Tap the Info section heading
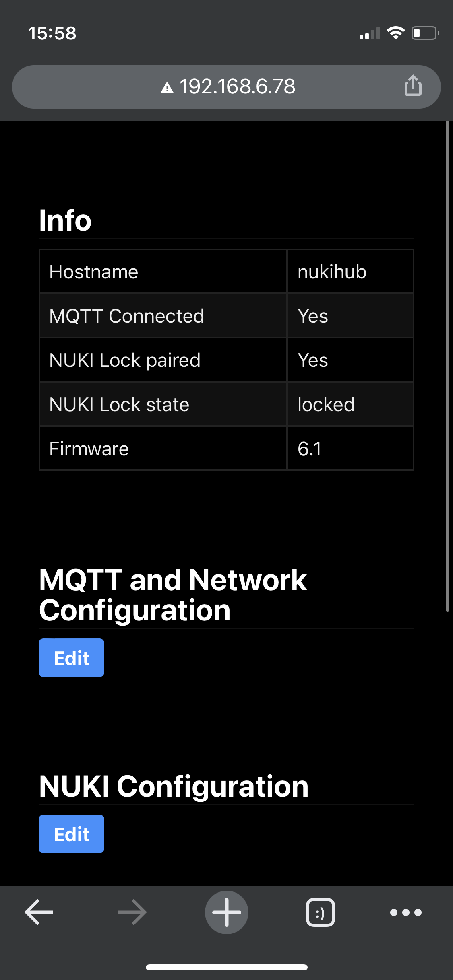Image resolution: width=453 pixels, height=980 pixels. pos(65,220)
